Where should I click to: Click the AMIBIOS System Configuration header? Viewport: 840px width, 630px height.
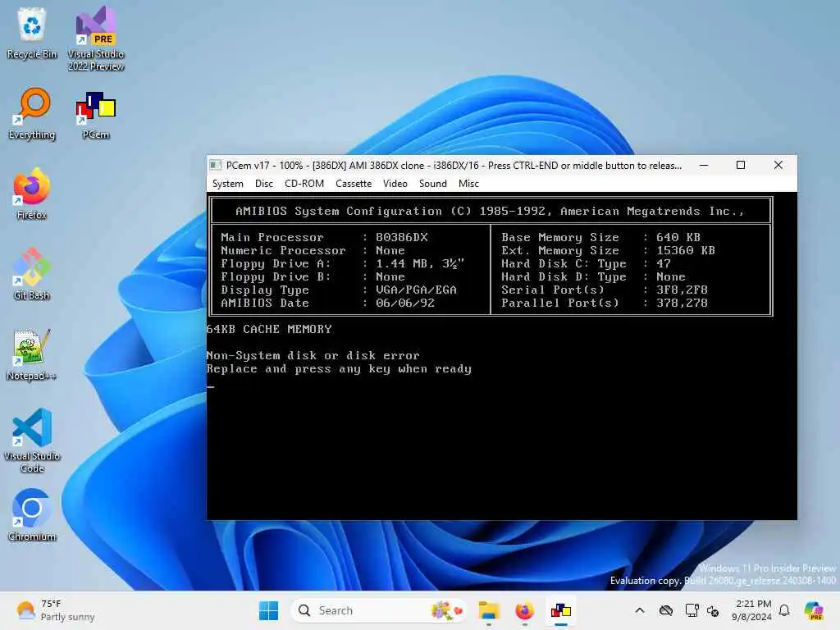click(491, 211)
